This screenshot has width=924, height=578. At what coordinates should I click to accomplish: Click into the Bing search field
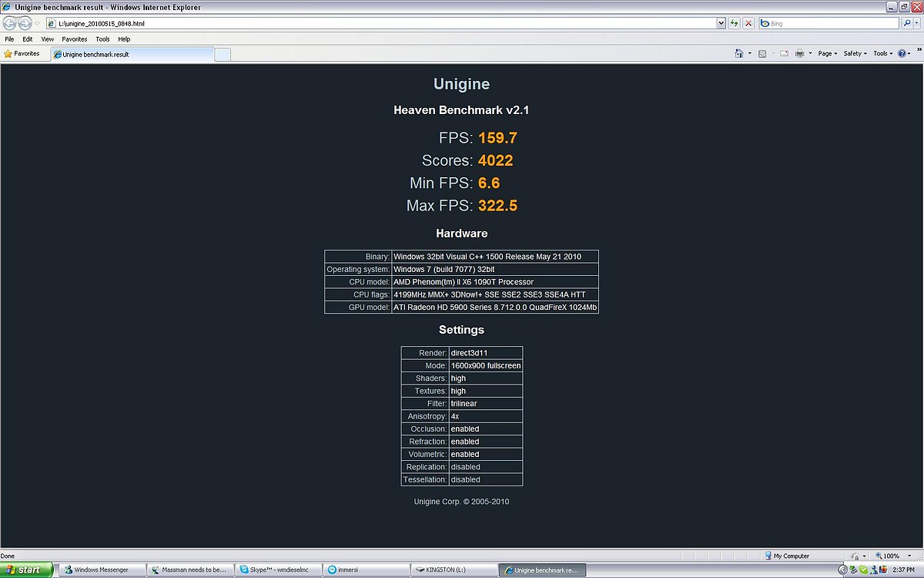click(828, 23)
